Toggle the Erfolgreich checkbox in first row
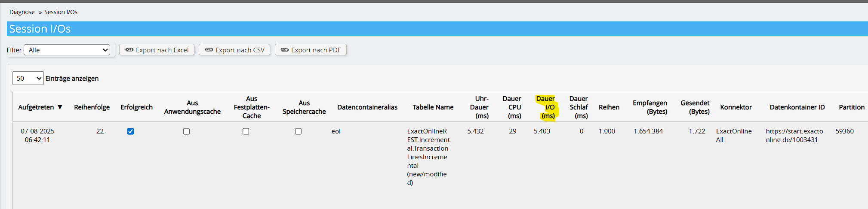 tap(131, 131)
